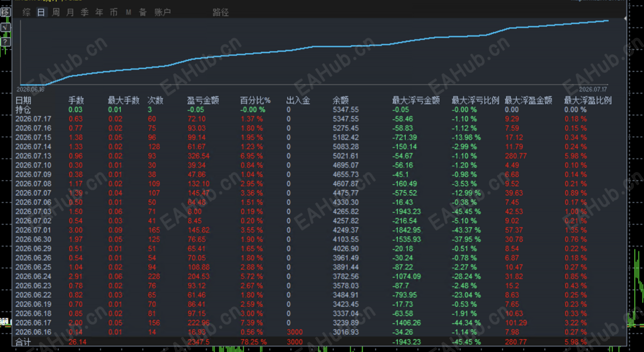Open the M tab
The width and height of the screenshot is (644, 352).
pos(128,12)
